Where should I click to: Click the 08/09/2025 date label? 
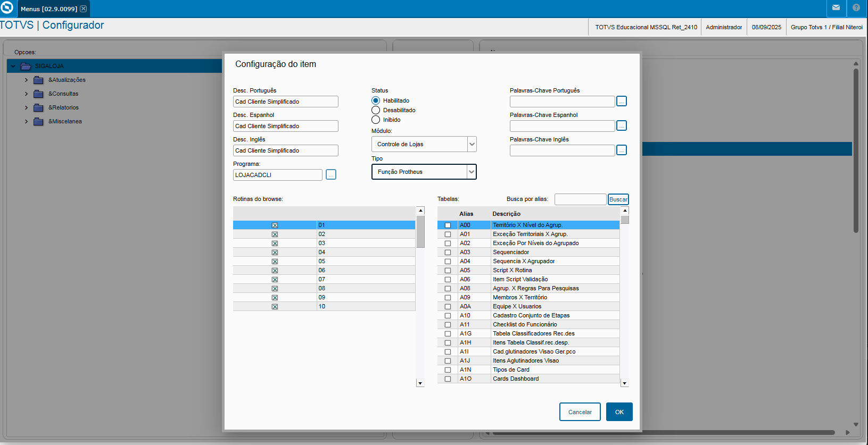[766, 27]
